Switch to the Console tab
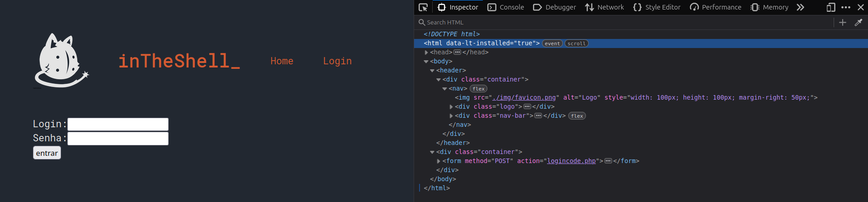 click(x=506, y=7)
